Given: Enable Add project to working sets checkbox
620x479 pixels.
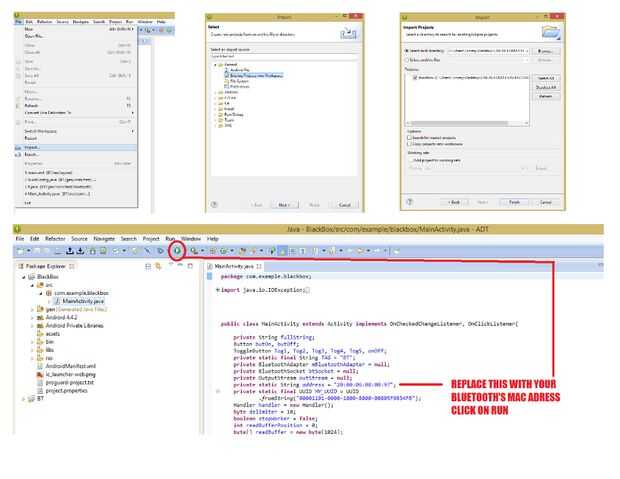Looking at the screenshot, I should 410,160.
